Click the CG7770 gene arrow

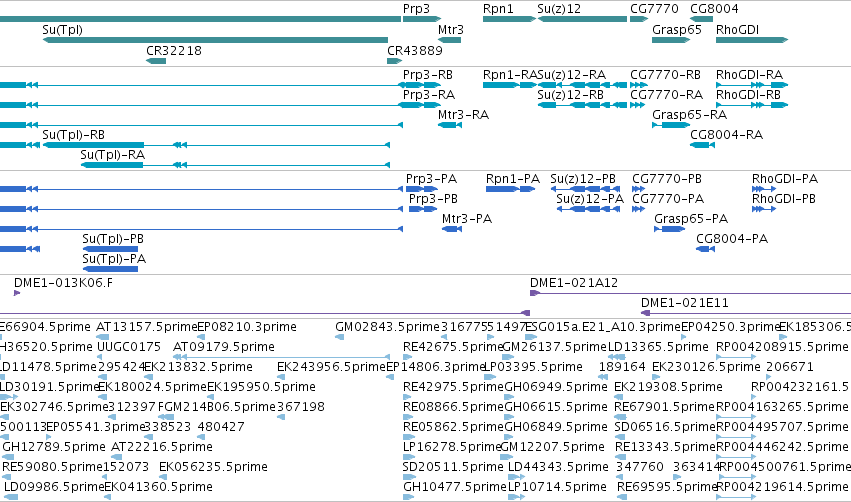(639, 19)
